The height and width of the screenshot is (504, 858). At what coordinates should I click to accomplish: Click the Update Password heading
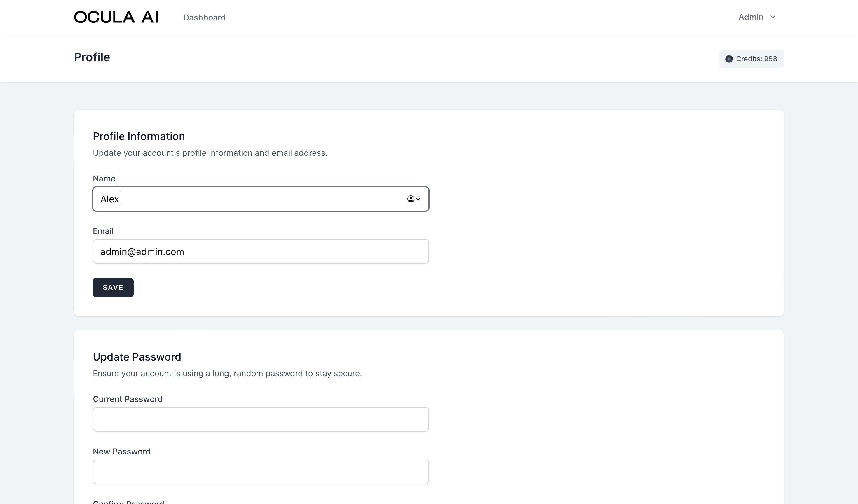(x=137, y=357)
